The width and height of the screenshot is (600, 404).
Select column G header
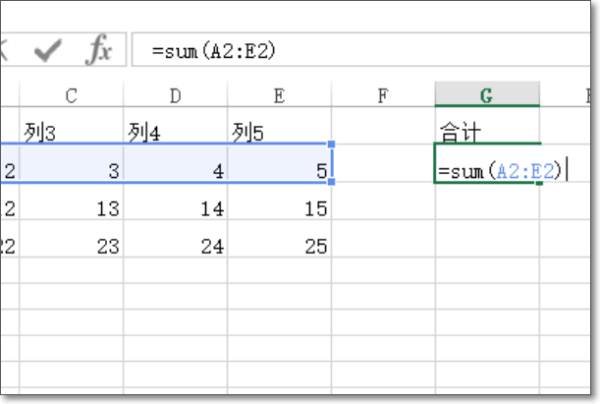pyautogui.click(x=487, y=95)
